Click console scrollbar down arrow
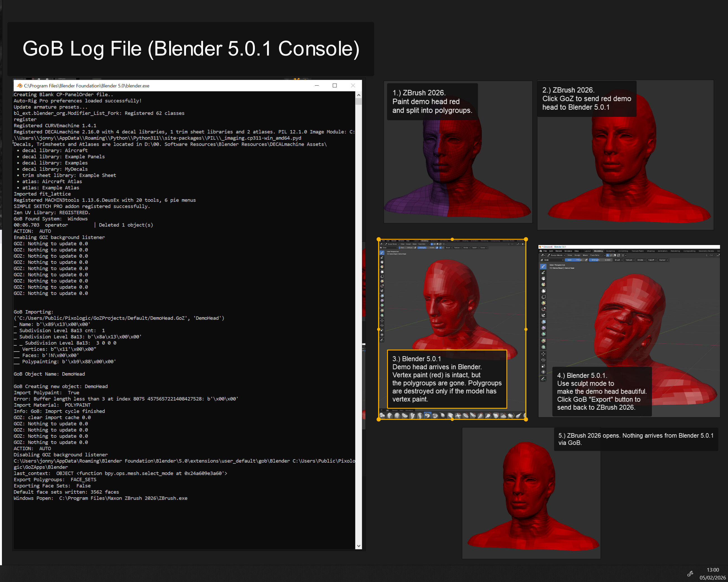728x582 pixels. click(x=359, y=546)
